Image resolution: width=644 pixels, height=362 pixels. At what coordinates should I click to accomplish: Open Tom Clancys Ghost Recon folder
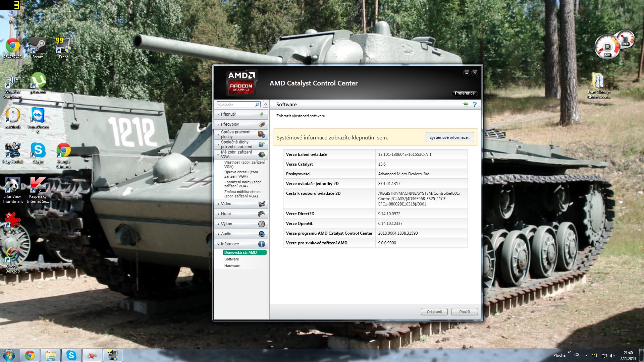tap(599, 86)
